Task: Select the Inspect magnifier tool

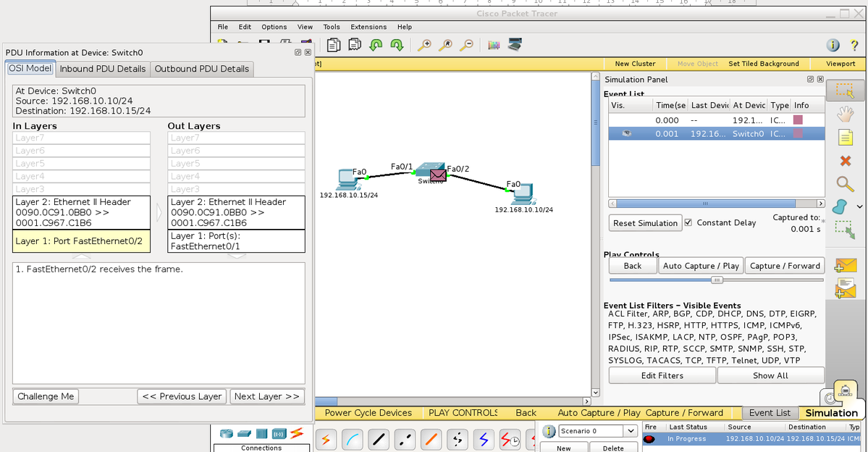Action: (844, 183)
